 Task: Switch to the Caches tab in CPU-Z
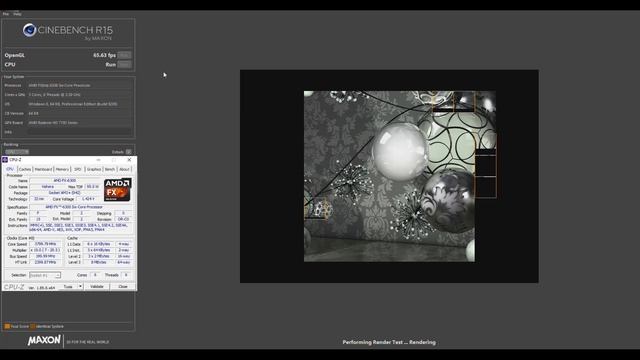point(25,169)
